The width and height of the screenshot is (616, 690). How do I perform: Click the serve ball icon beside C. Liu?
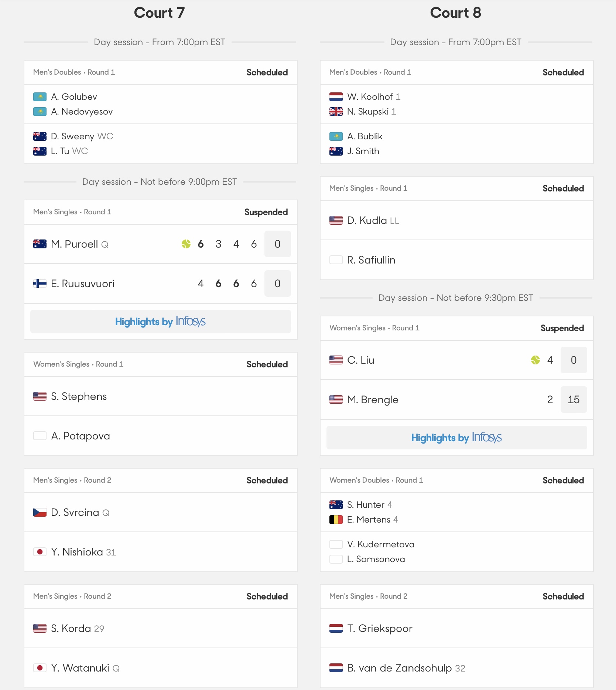pyautogui.click(x=535, y=360)
